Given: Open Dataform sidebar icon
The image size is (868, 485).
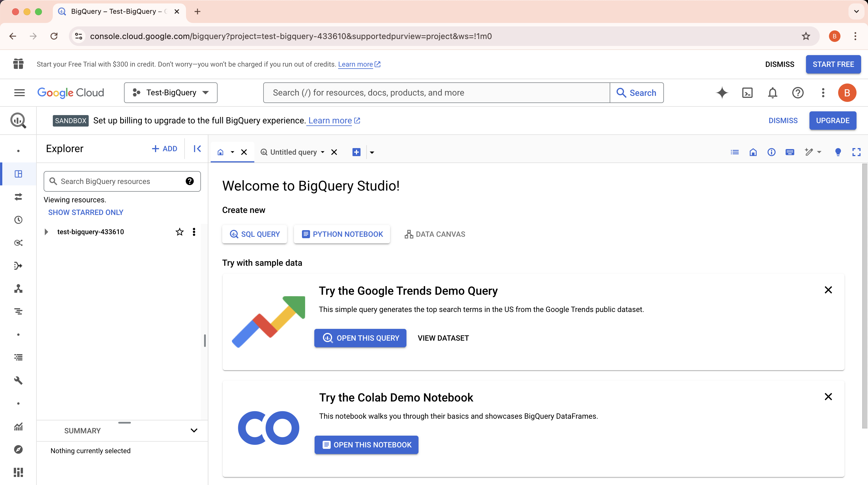Looking at the screenshot, I should (18, 266).
